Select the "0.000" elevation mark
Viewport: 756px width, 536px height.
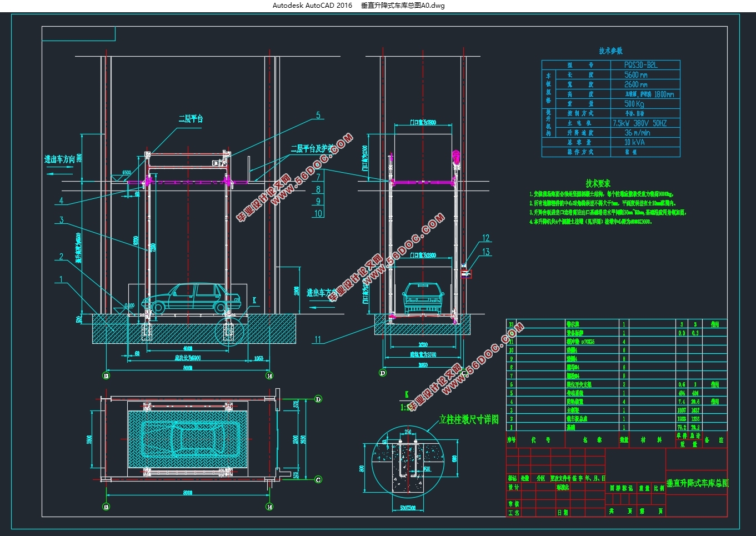(129, 305)
